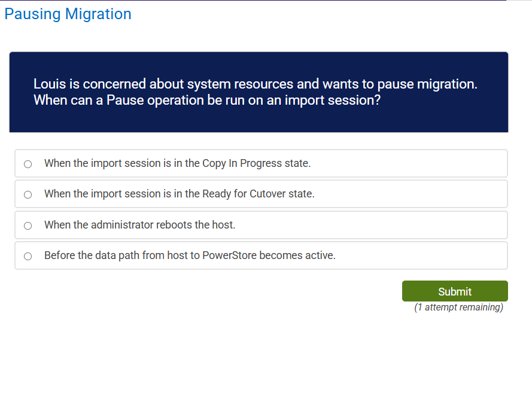
Task: Click answer text about host to PowerStore path
Action: (190, 255)
